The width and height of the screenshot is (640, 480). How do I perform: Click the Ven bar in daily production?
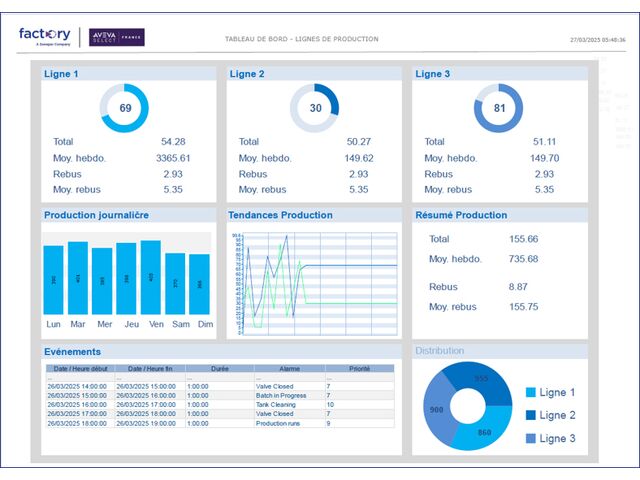[x=151, y=277]
